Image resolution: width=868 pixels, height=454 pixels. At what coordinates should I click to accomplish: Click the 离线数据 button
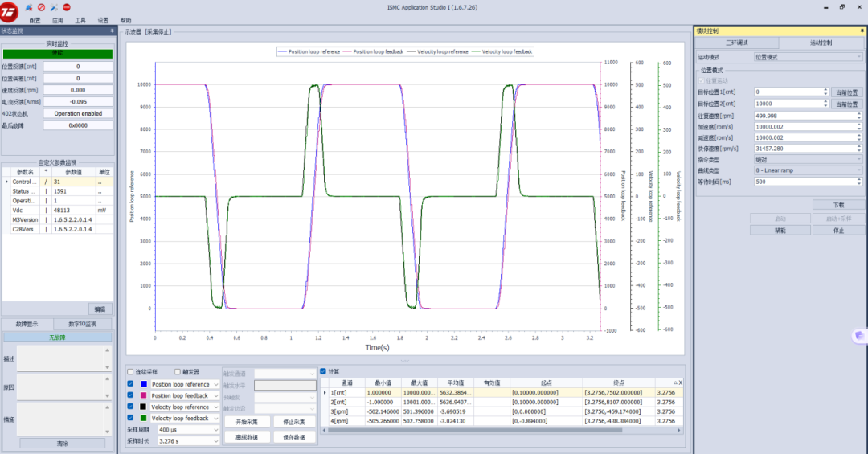pyautogui.click(x=247, y=437)
